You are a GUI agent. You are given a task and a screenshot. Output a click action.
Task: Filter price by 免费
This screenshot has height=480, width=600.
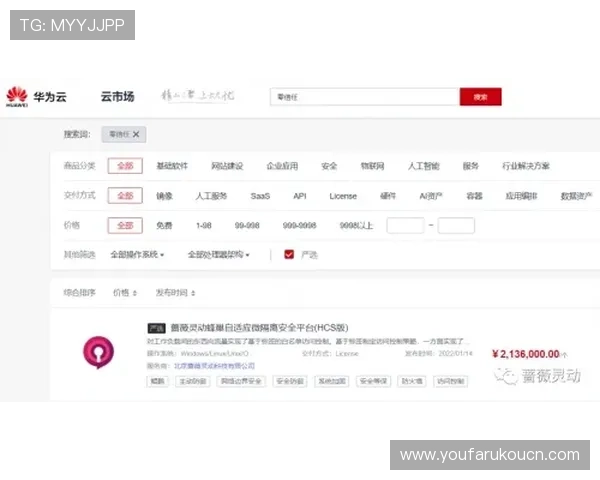point(165,225)
